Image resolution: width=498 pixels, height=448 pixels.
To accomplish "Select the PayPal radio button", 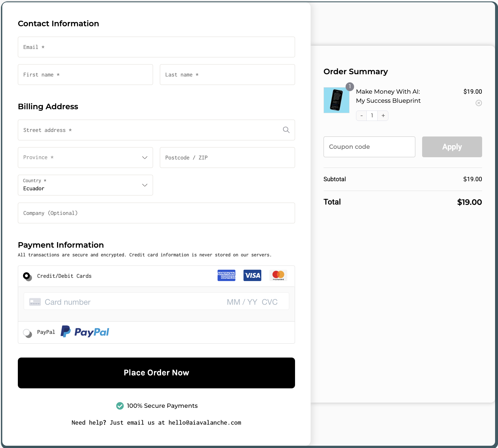I will tap(27, 333).
